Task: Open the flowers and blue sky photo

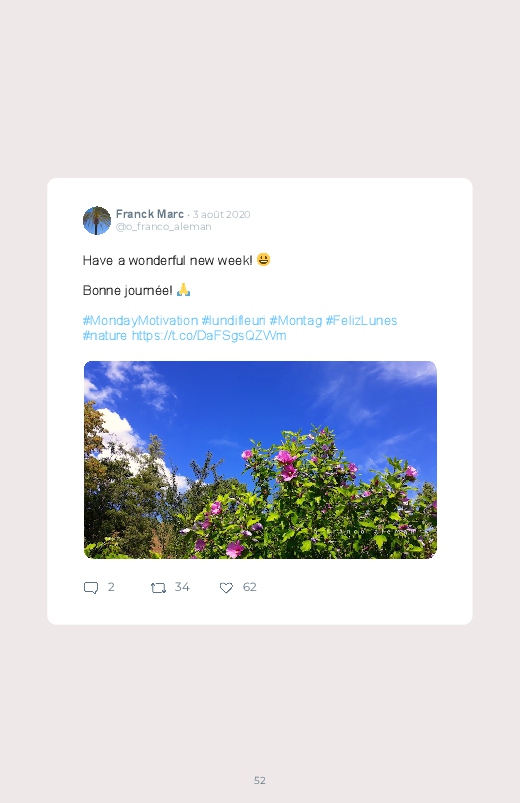Action: tap(260, 459)
